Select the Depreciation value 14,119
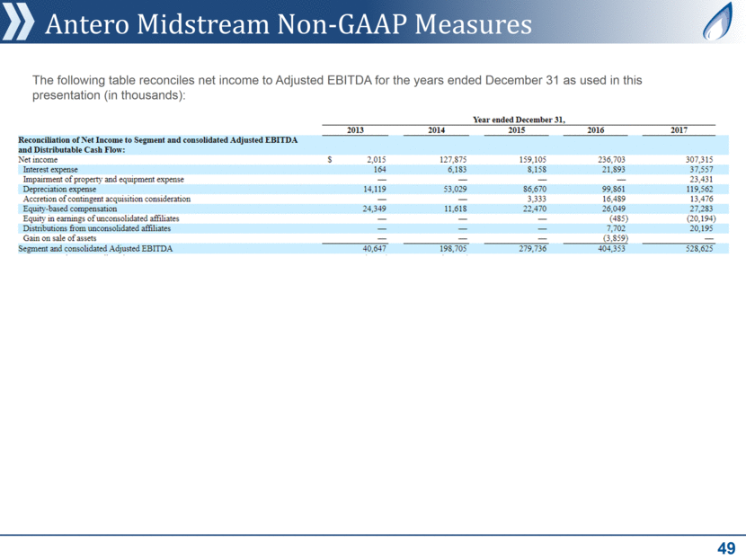746x560 pixels. [375, 190]
